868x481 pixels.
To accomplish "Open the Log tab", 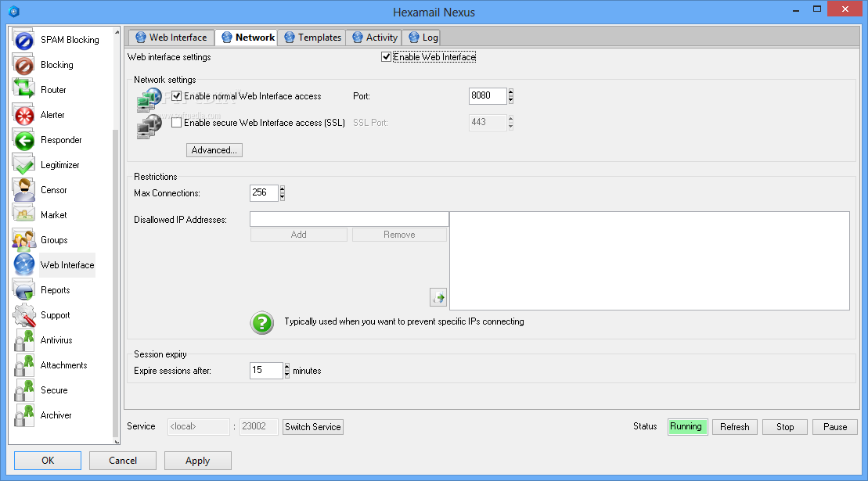I will [x=423, y=38].
